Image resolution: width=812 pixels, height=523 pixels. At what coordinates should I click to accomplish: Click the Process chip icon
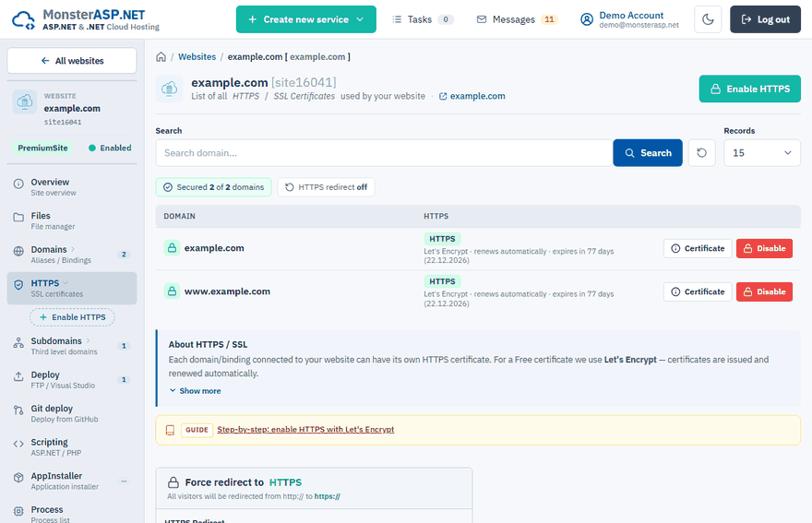point(18,511)
